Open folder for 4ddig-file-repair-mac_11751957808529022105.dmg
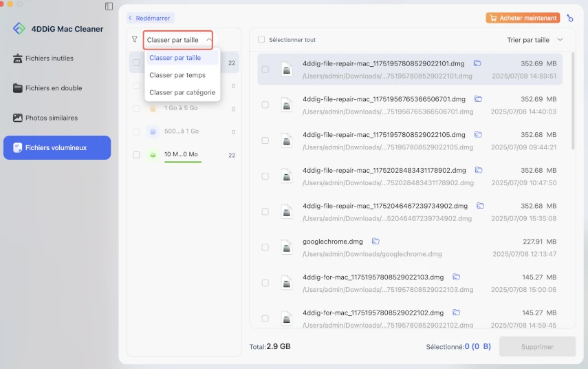The image size is (588, 369). coord(478,134)
